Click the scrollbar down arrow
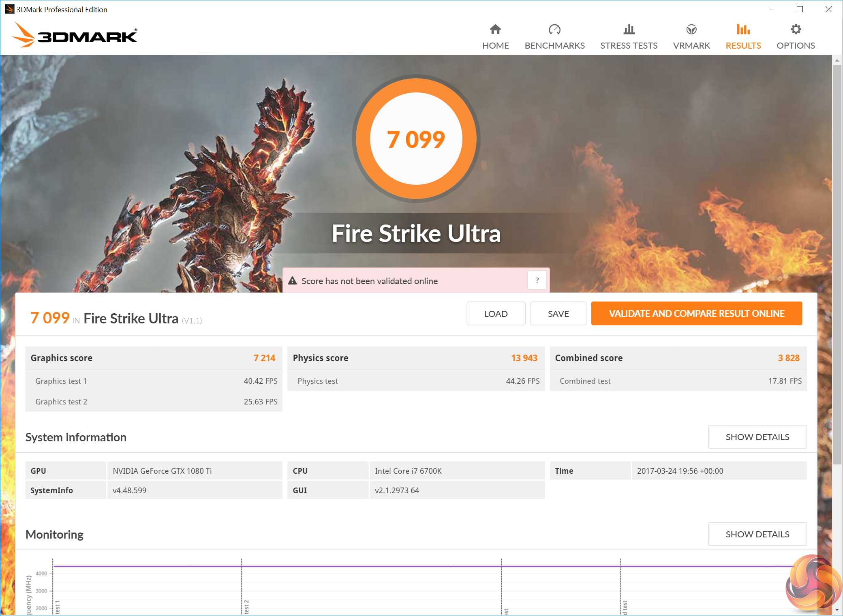Image resolution: width=843 pixels, height=616 pixels. click(x=837, y=610)
